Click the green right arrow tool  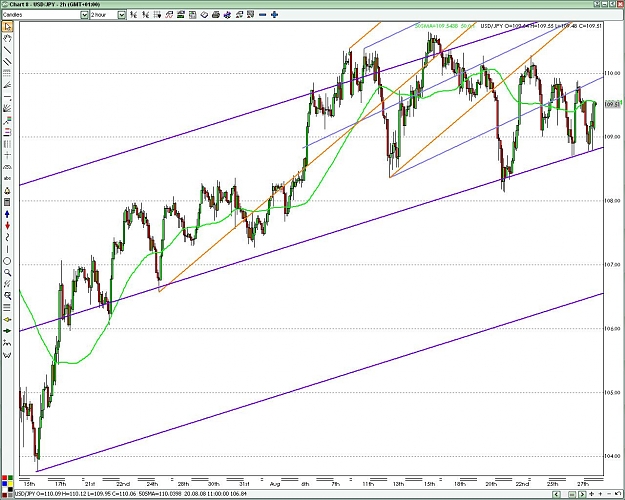[x=7, y=331]
